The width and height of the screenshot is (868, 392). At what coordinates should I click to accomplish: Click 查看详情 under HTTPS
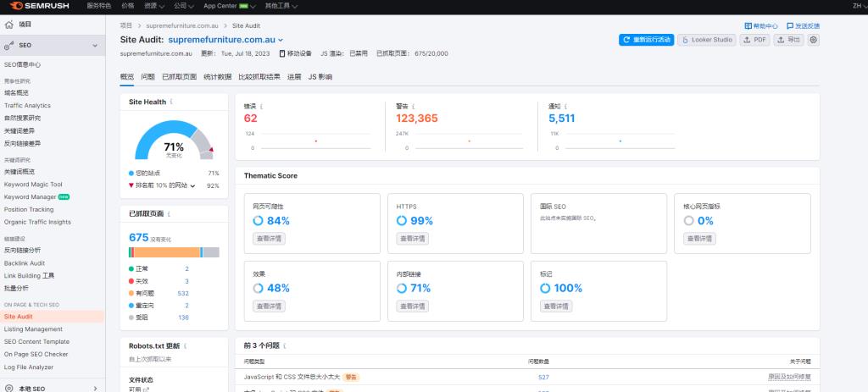(413, 239)
